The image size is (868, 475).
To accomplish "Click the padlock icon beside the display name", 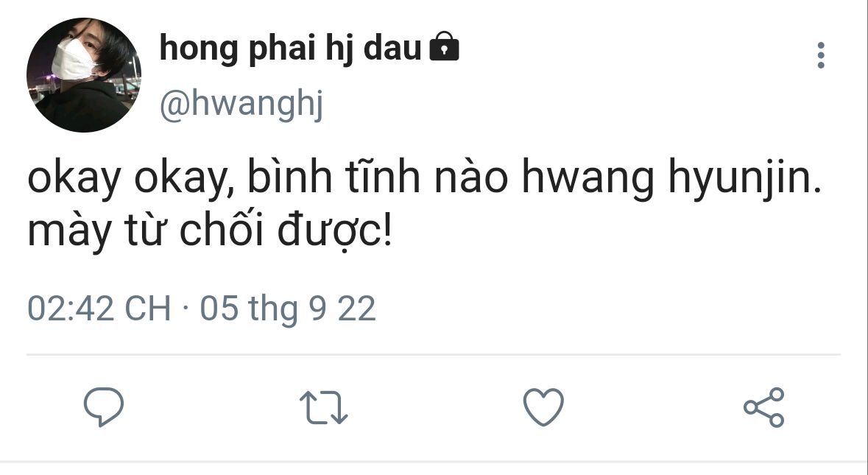I will pos(445,46).
